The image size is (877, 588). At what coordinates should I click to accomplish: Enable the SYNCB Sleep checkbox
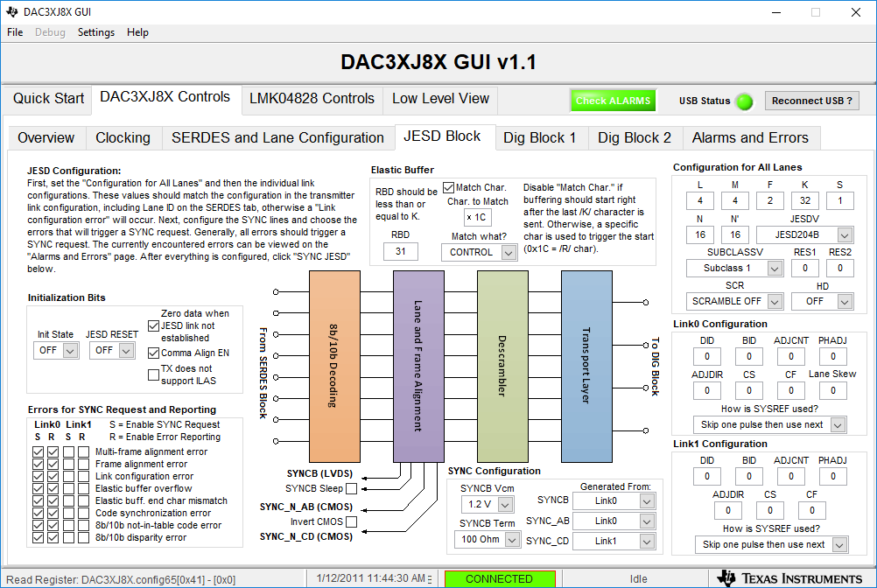coord(351,488)
